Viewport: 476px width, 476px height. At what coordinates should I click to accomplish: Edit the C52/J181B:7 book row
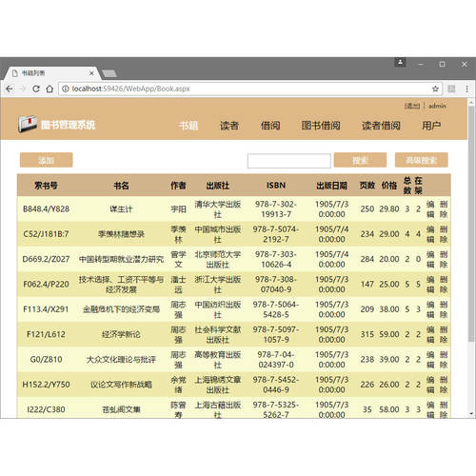pos(430,234)
